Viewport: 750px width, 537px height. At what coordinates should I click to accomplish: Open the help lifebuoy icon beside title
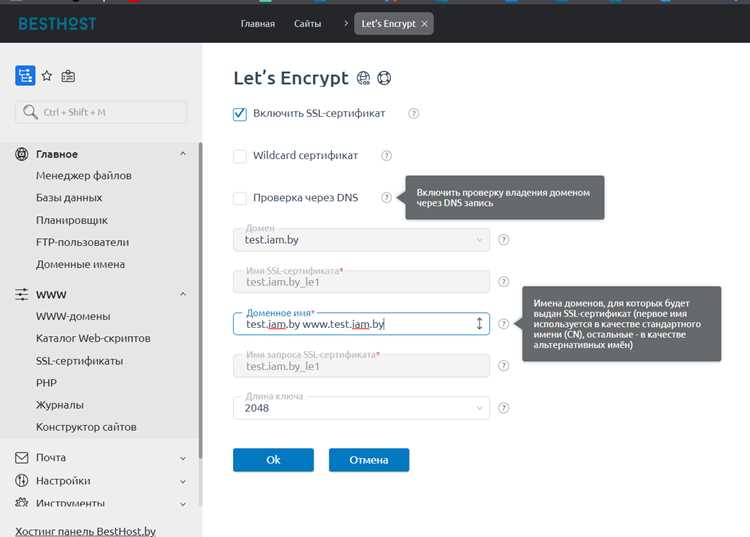coord(384,78)
